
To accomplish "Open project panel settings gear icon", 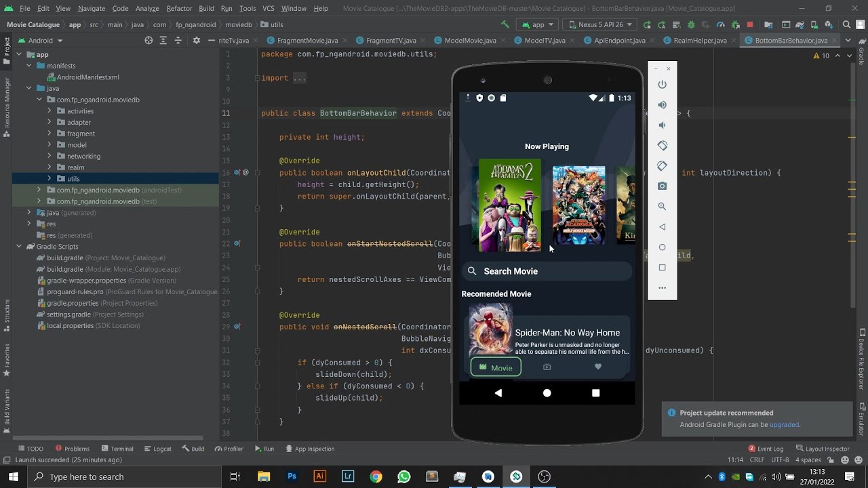I will pyautogui.click(x=196, y=40).
